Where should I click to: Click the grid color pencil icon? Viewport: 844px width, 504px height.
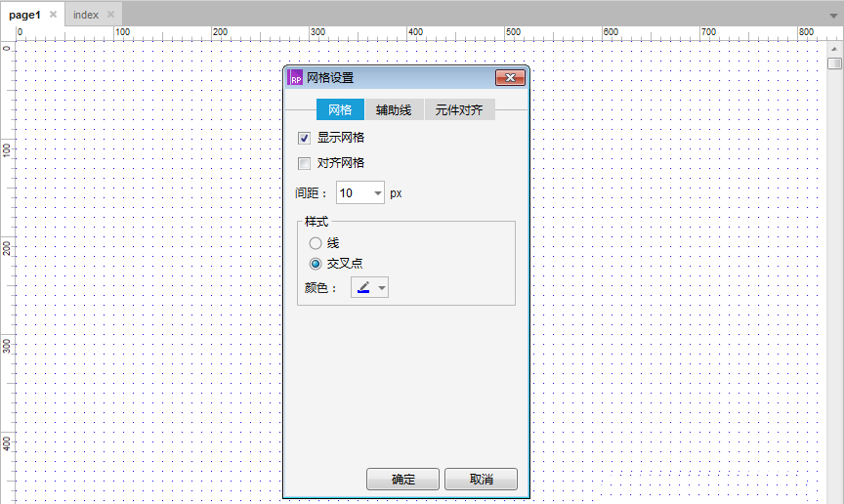(x=363, y=287)
